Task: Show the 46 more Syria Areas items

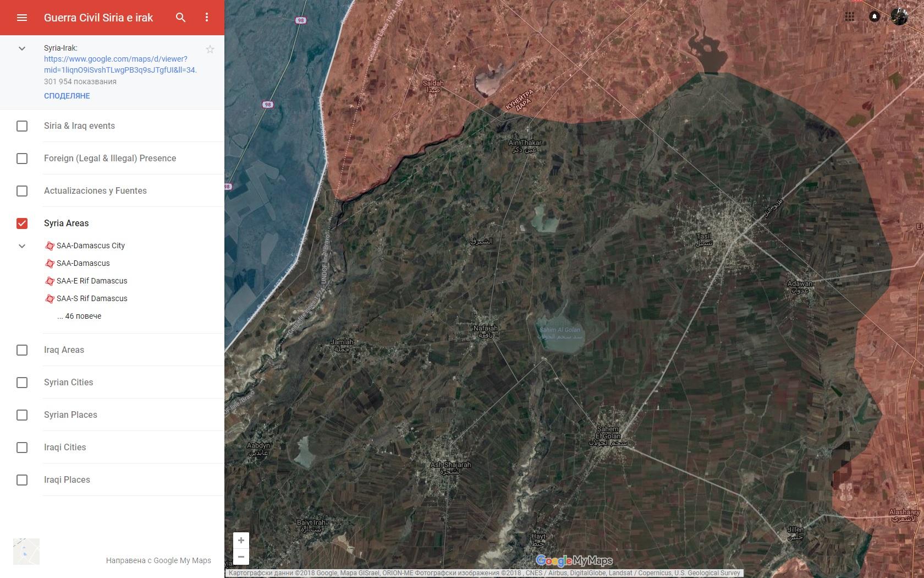Action: click(79, 316)
